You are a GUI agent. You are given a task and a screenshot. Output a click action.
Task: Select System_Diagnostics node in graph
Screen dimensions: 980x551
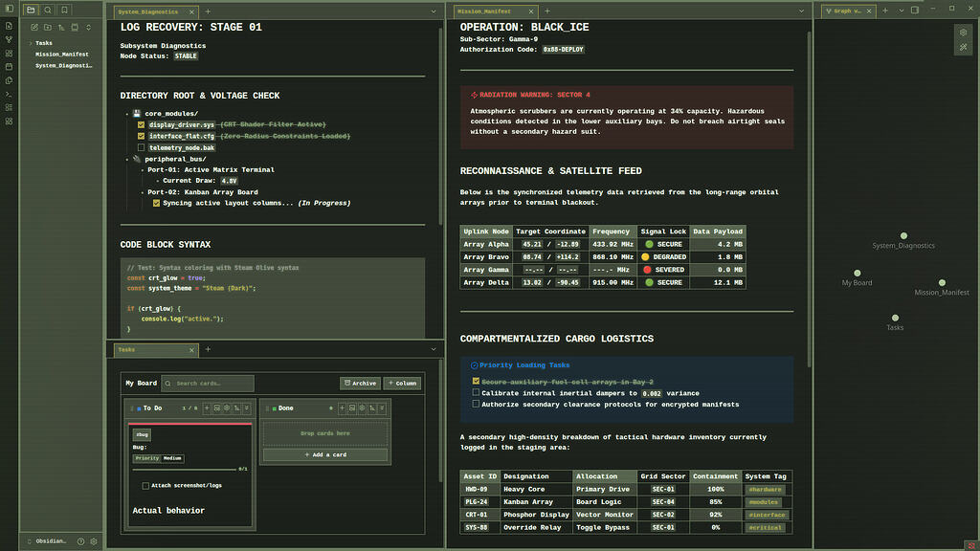point(903,235)
